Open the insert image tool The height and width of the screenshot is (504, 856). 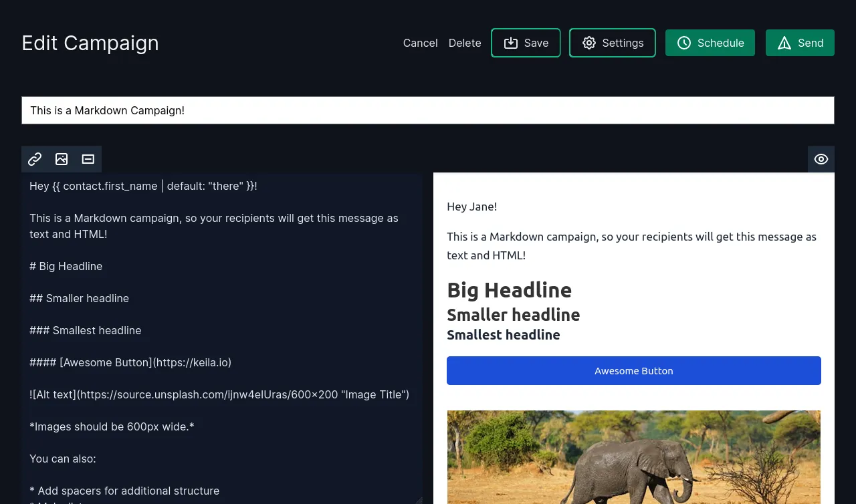pyautogui.click(x=62, y=159)
